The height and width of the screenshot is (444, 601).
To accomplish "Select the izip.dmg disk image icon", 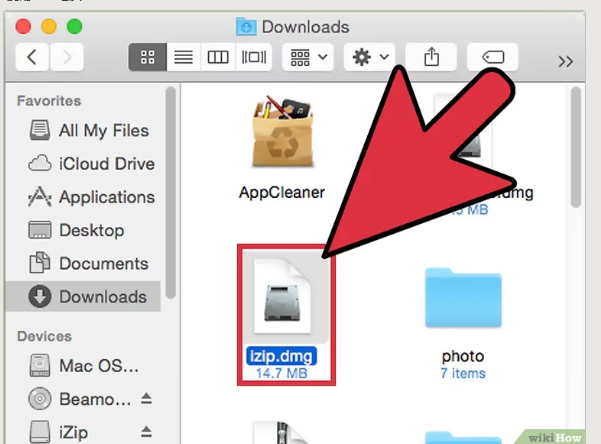I will coord(282,296).
